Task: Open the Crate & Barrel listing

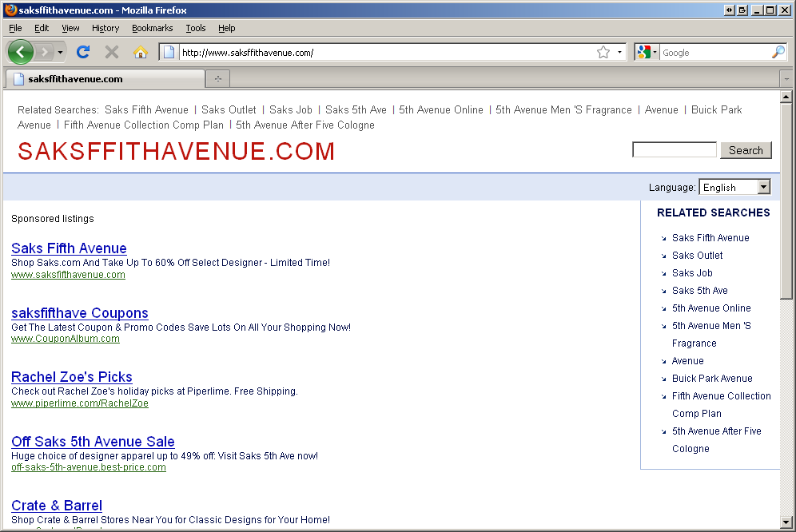Action: click(57, 506)
